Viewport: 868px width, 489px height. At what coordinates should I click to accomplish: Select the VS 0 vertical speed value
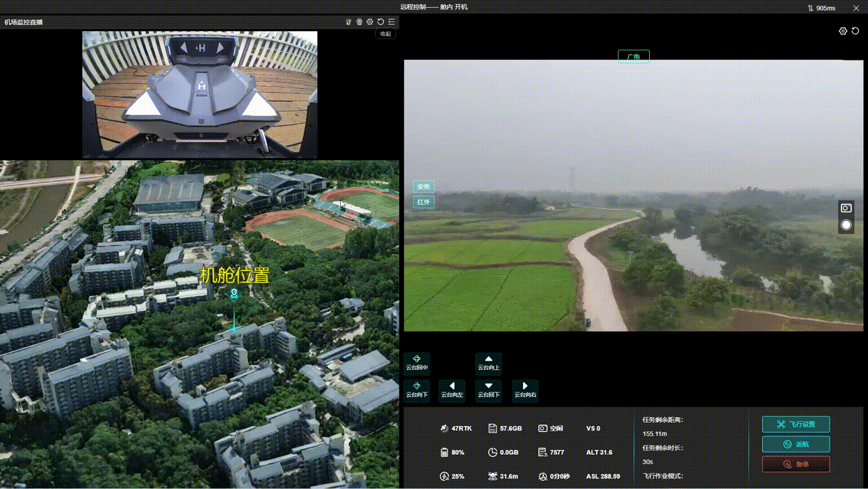[593, 428]
